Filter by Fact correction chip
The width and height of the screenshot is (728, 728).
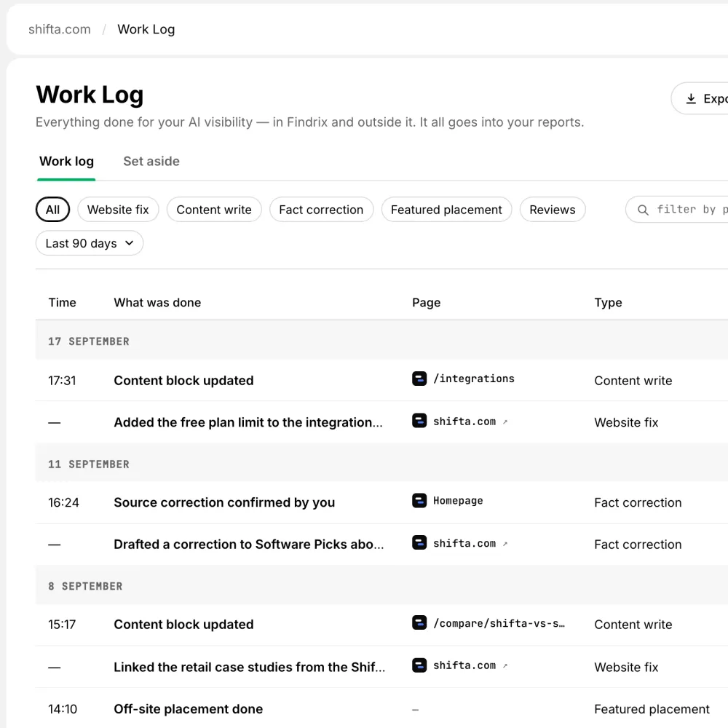click(x=321, y=210)
